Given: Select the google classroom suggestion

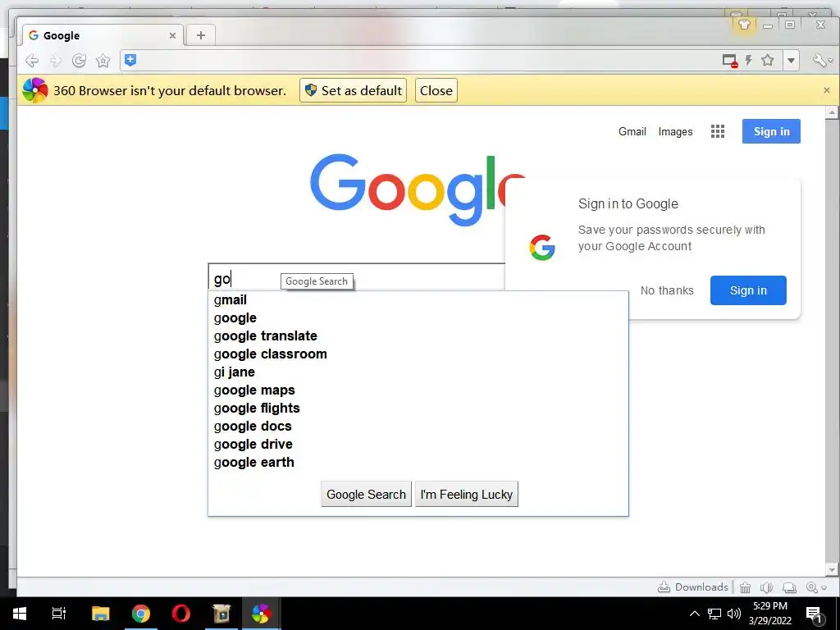Looking at the screenshot, I should [418, 354].
